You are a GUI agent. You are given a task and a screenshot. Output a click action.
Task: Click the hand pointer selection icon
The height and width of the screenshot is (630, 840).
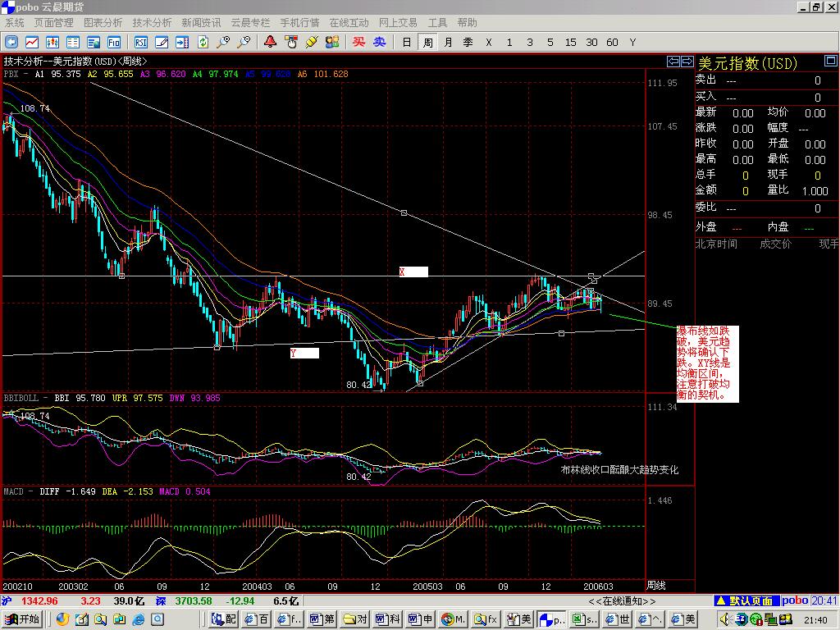pos(291,42)
